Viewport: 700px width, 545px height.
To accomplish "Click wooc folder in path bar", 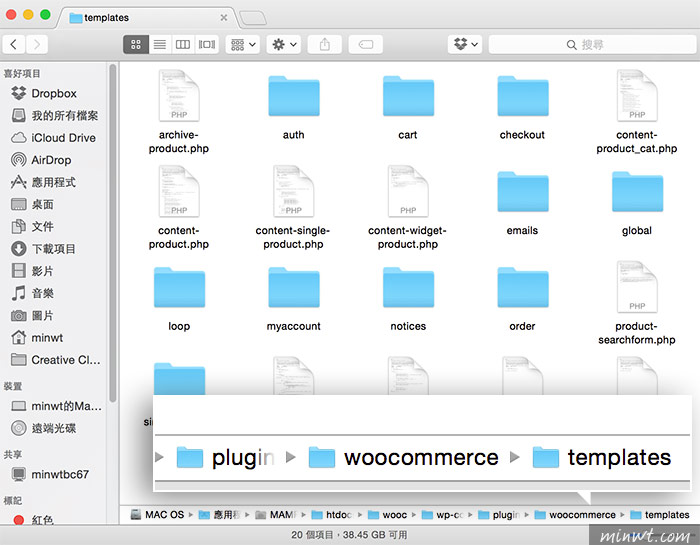I will 388,515.
